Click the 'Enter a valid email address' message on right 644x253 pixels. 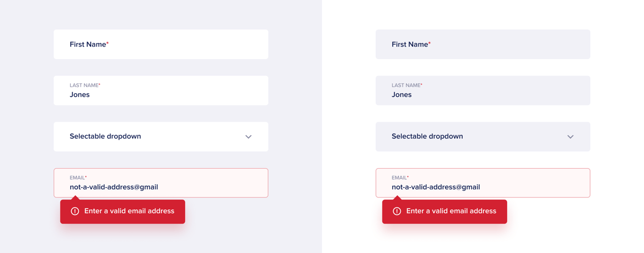pos(451,211)
